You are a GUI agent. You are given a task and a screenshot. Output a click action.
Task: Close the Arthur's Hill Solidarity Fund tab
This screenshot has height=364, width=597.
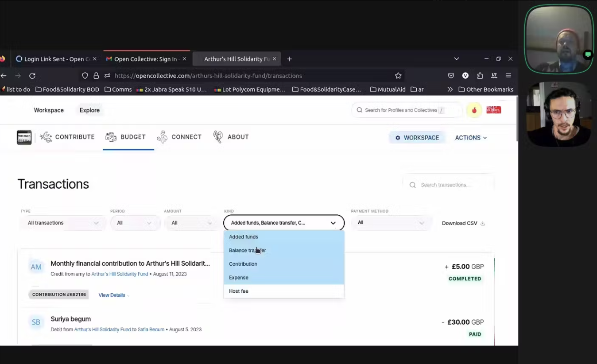pos(274,59)
